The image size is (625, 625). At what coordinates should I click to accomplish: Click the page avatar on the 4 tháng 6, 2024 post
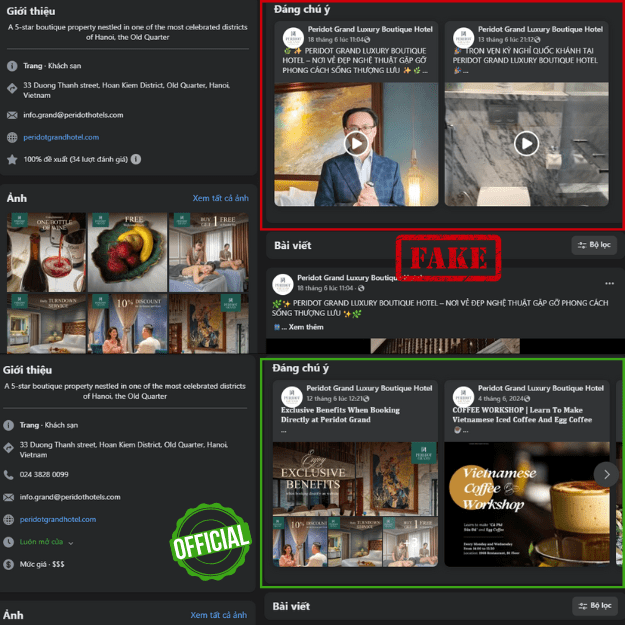[x=463, y=397]
